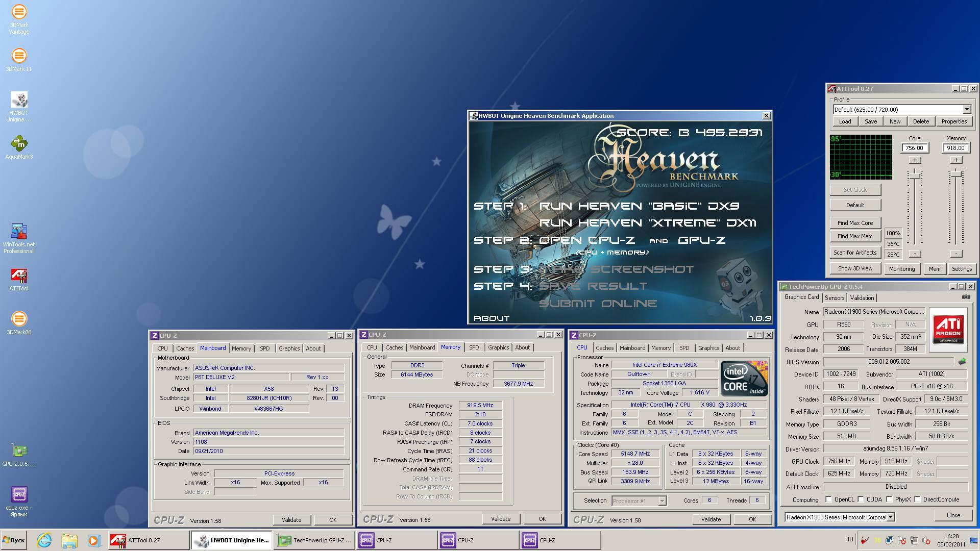Open the GPU-Z.0.5 desktop icon
Viewport: 980px width, 551px height.
click(x=19, y=455)
